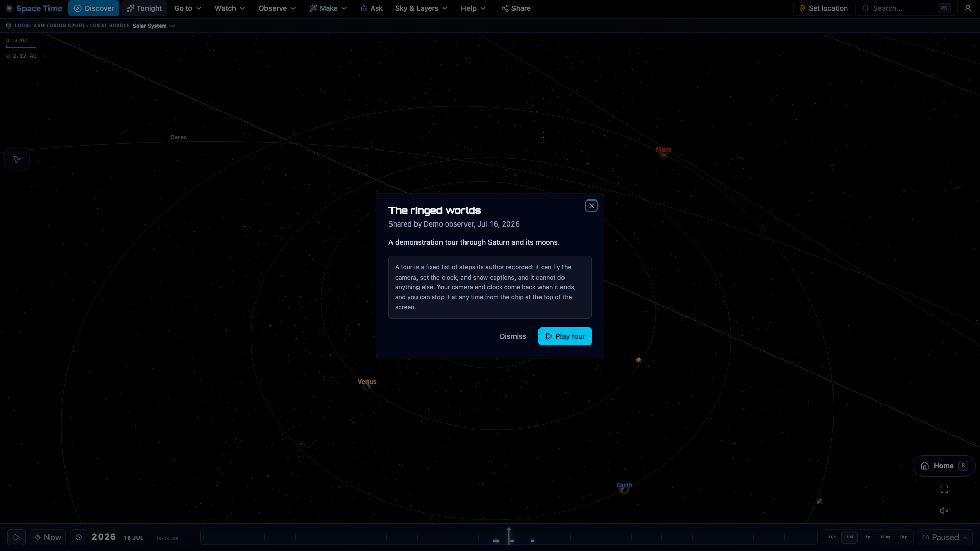
Task: Click the year 2026 in time bar
Action: (104, 537)
